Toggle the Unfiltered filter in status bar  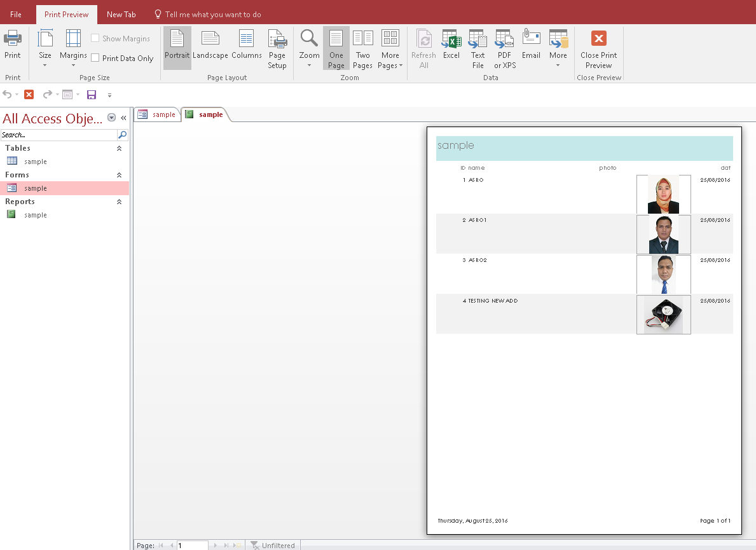(x=273, y=545)
